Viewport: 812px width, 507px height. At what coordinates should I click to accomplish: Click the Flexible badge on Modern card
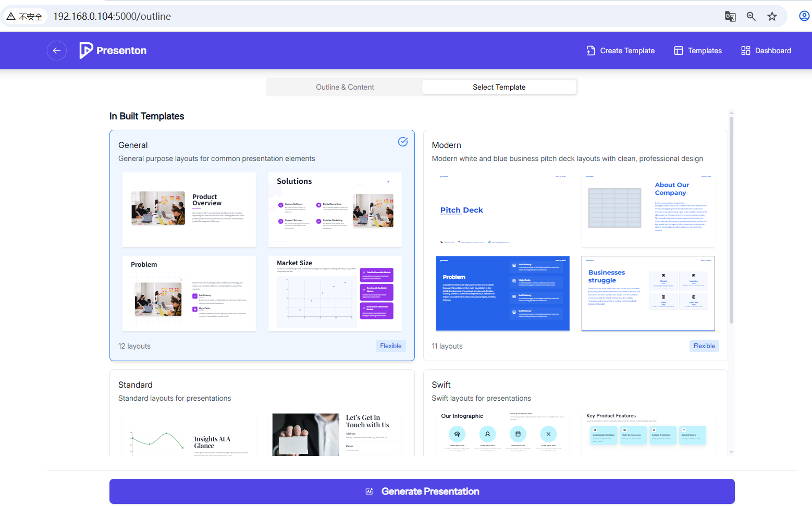pyautogui.click(x=704, y=346)
